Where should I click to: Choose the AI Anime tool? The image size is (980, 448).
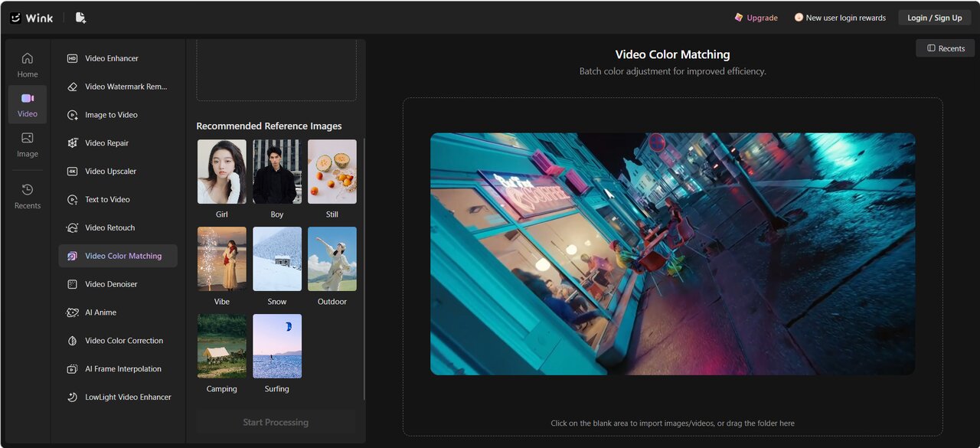(118, 312)
